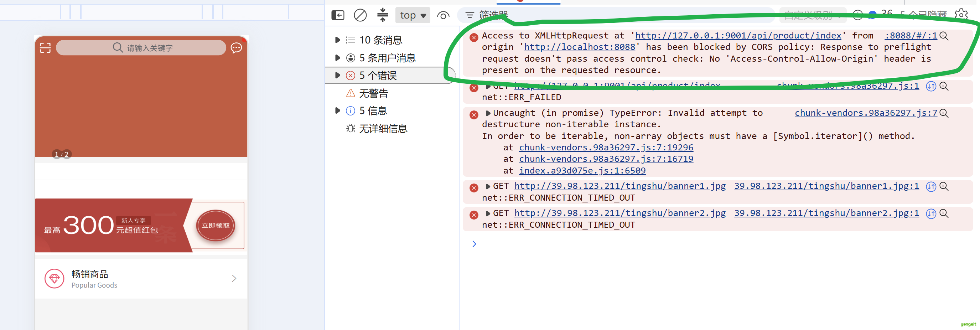Select the 无警告 warnings filter
Viewport: 980px width, 330px height.
click(x=367, y=93)
